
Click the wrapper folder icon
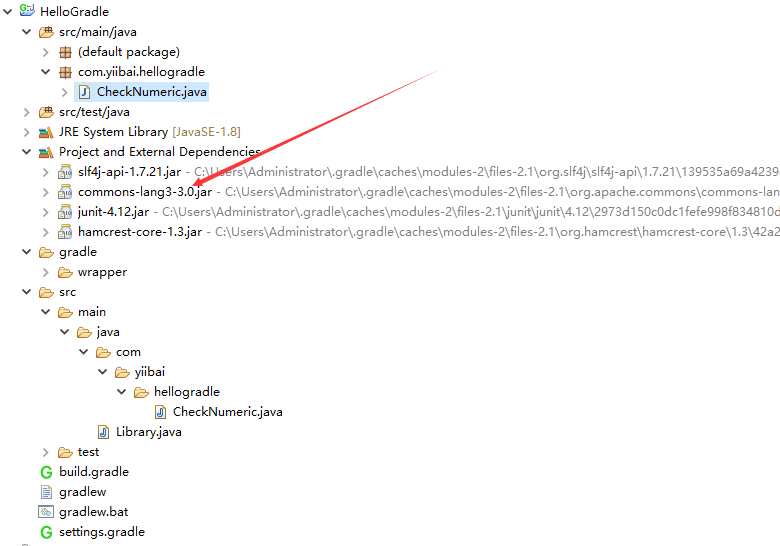65,273
